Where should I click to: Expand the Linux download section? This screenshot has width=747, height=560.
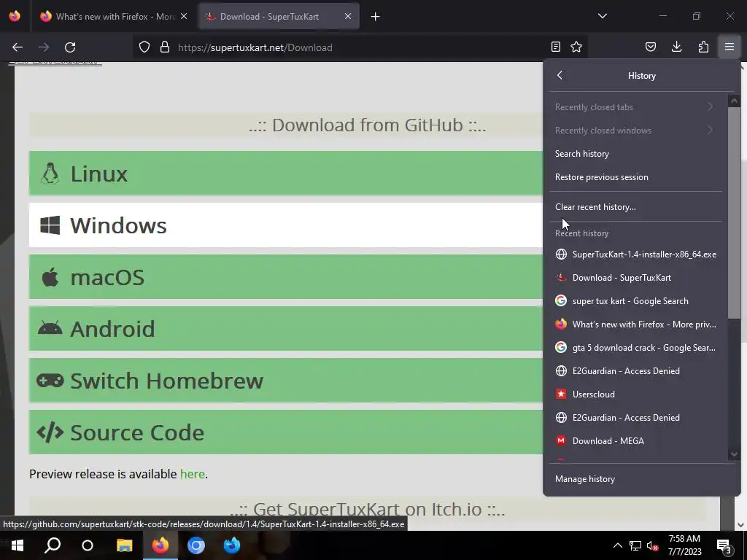pos(286,174)
